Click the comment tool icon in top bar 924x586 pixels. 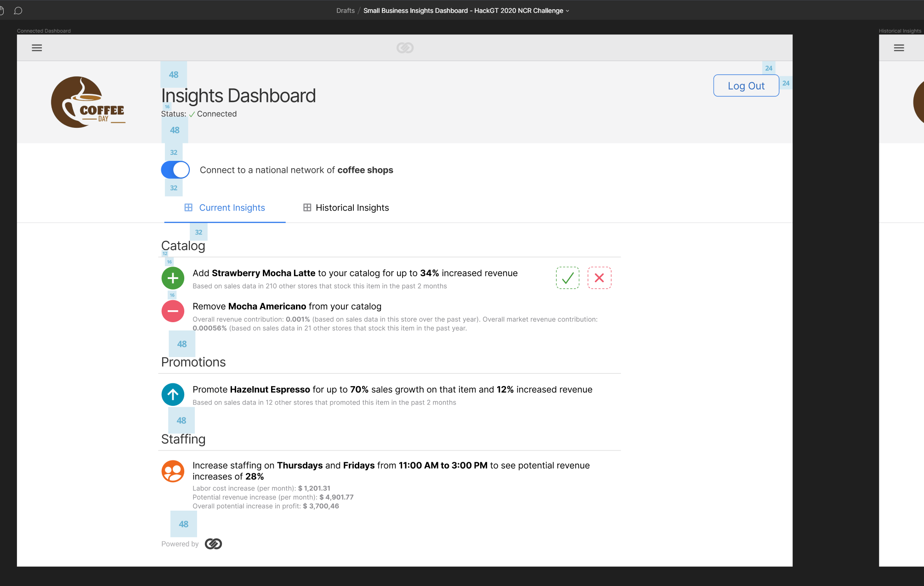click(18, 11)
